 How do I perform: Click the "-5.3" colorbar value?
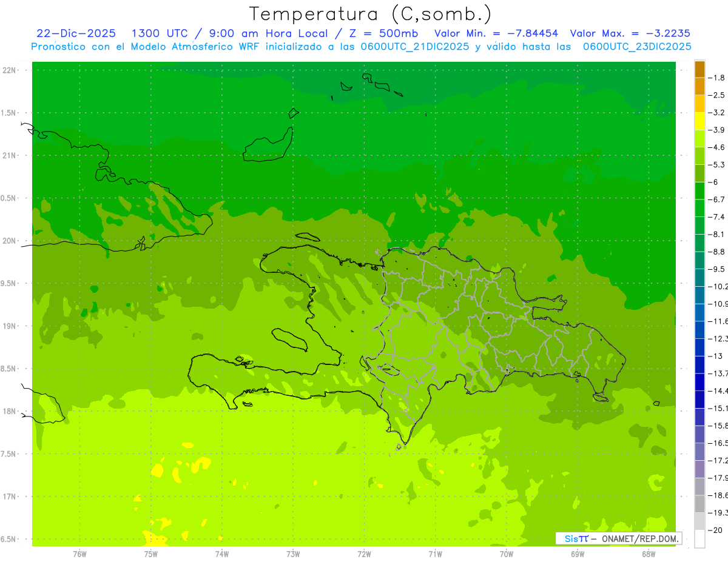(717, 165)
